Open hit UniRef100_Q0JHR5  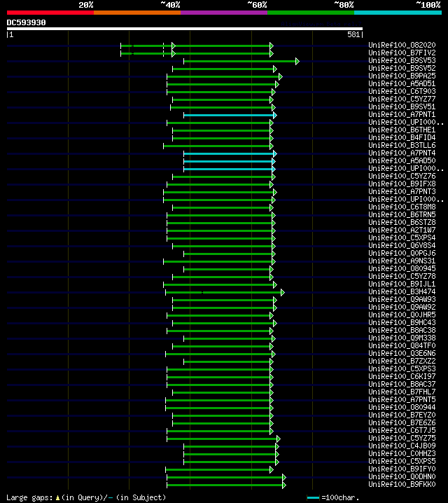(x=402, y=315)
